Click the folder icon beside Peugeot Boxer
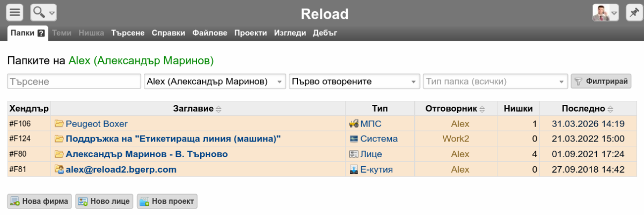 pos(59,124)
